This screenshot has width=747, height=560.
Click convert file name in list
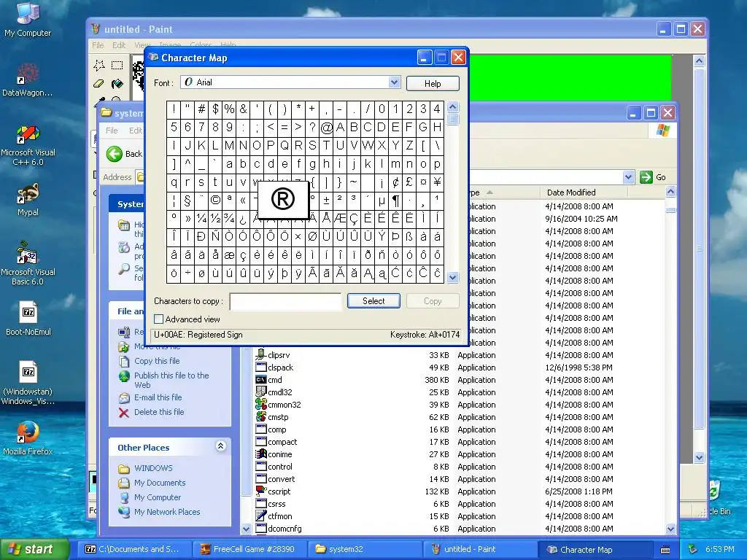[x=281, y=479]
